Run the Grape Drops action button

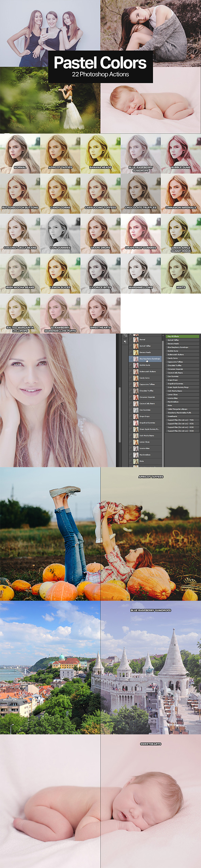tap(183, 380)
